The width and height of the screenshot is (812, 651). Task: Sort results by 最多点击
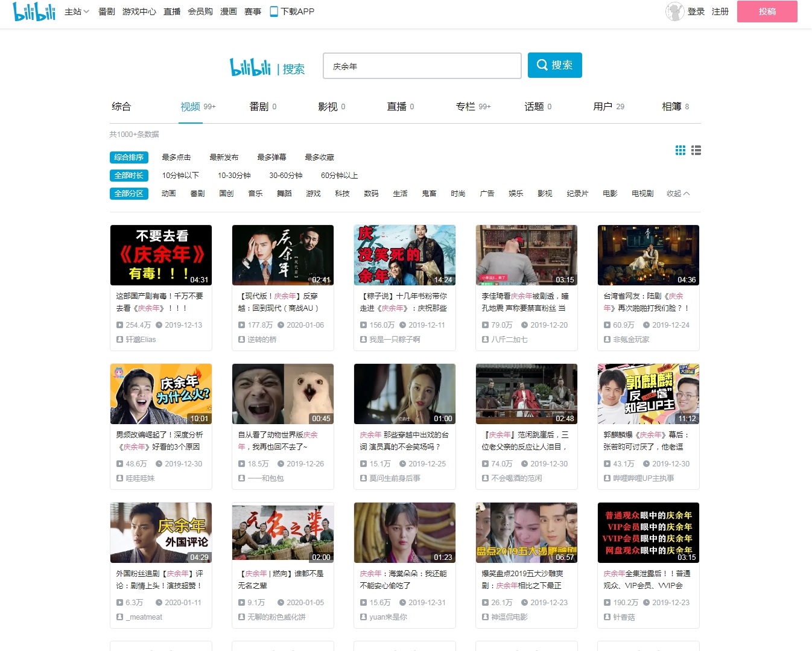tap(176, 157)
